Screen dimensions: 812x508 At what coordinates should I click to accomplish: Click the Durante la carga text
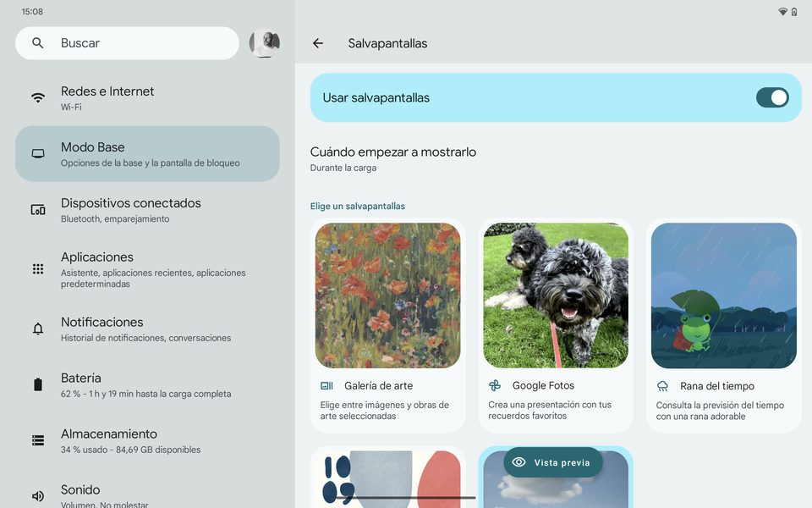click(x=343, y=168)
